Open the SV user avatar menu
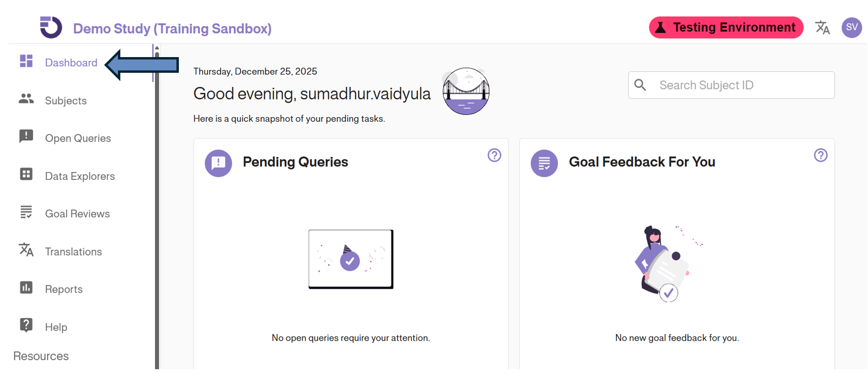Viewport: 868px width, 373px height. coord(851,28)
